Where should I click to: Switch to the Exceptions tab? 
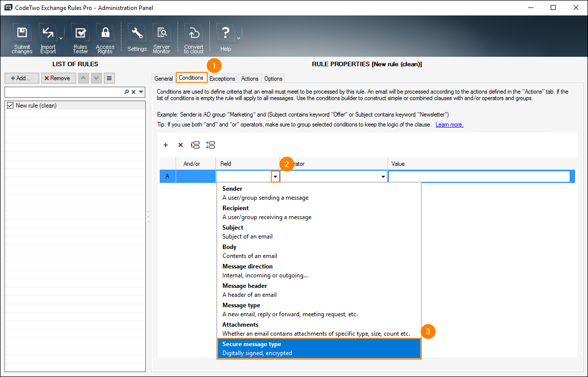pos(222,79)
